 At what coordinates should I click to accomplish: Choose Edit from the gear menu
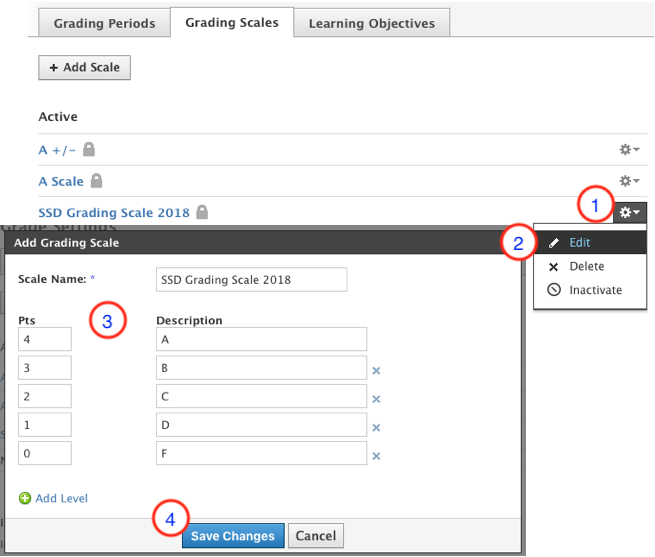click(x=580, y=242)
